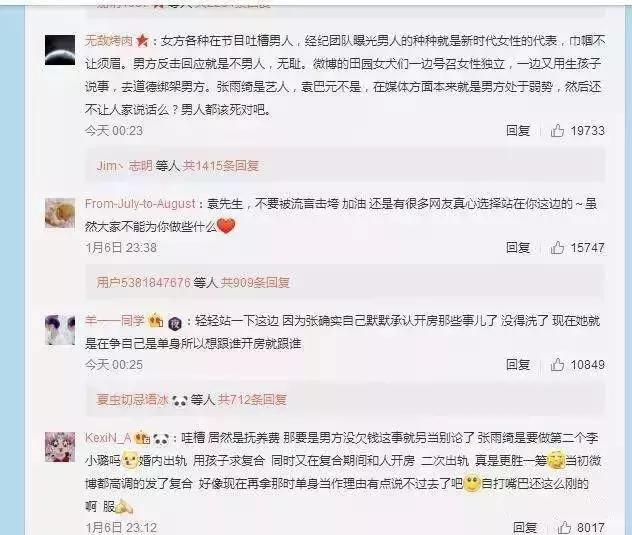Viewport: 632px width, 535px height.
Task: Click the panda emoji next to KexiN_A
Action: 161,439
